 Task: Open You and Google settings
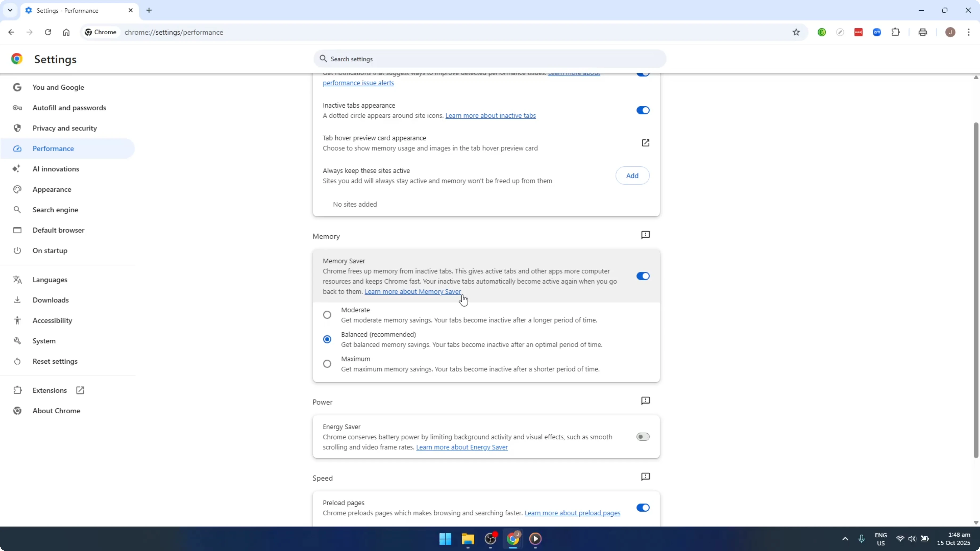68,88
